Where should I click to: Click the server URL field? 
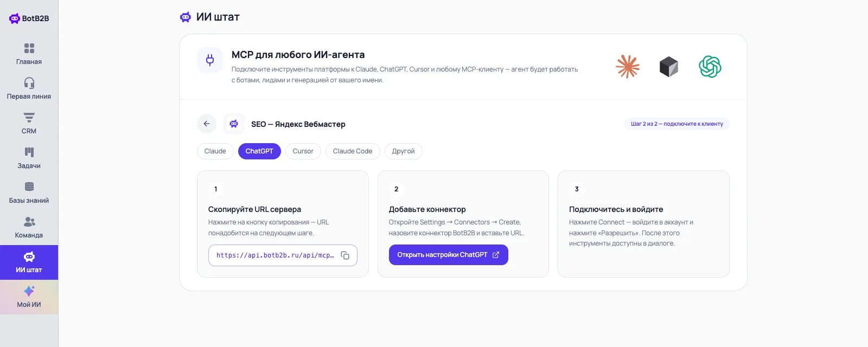(283, 255)
